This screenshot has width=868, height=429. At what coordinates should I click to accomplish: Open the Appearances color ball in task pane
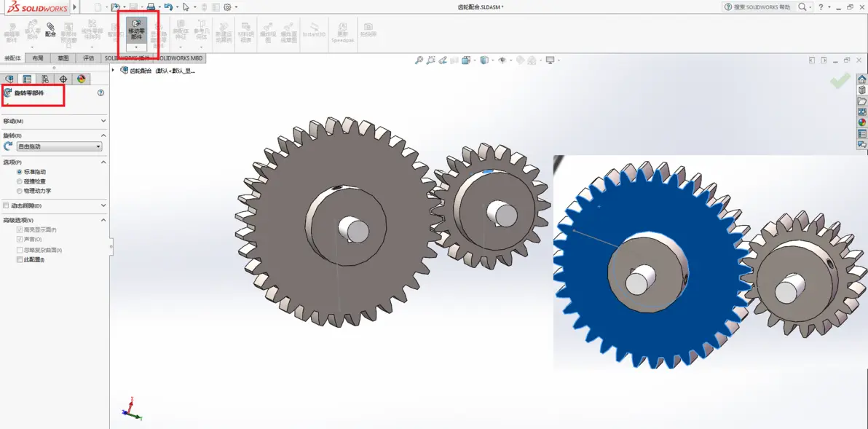[862, 122]
